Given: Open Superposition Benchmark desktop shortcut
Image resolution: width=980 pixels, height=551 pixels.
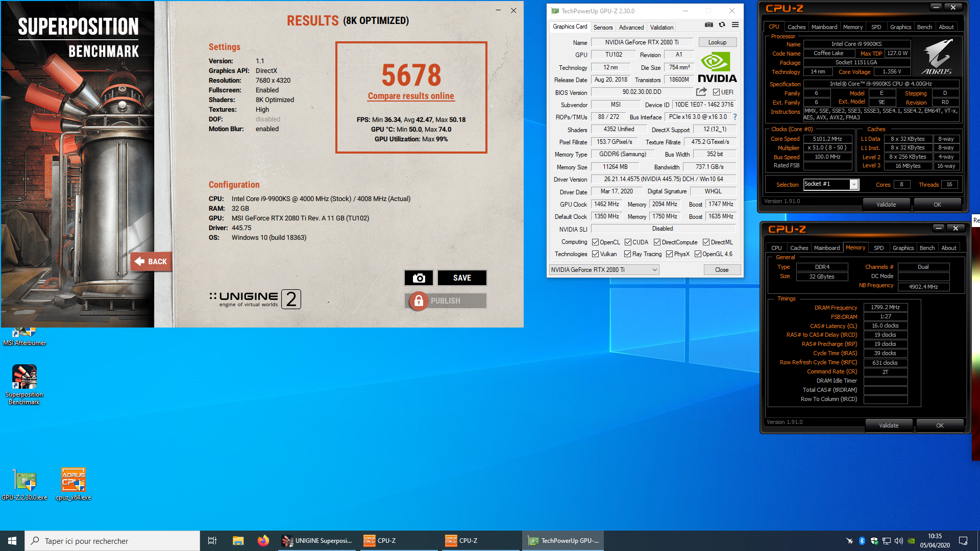Looking at the screenshot, I should [x=24, y=385].
